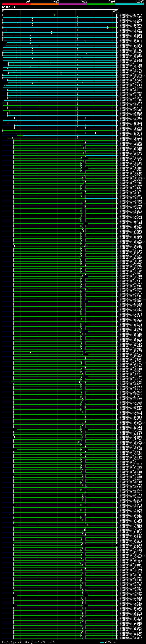Select label UniRef100_Q39366

tap(131, 45)
